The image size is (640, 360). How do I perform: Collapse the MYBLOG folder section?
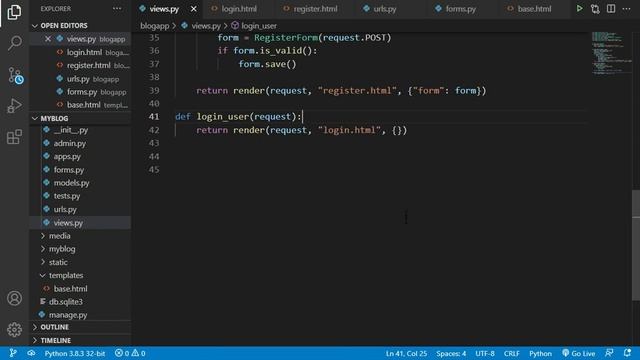[54, 118]
